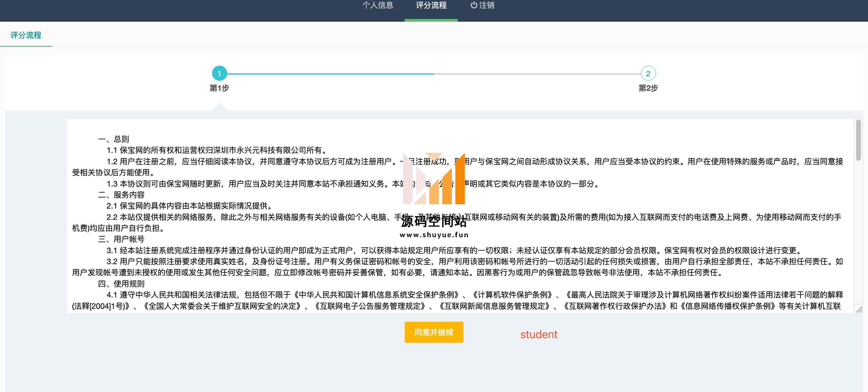Click the step 2 circle indicator
Screen dimensions: 868x392
[x=648, y=73]
